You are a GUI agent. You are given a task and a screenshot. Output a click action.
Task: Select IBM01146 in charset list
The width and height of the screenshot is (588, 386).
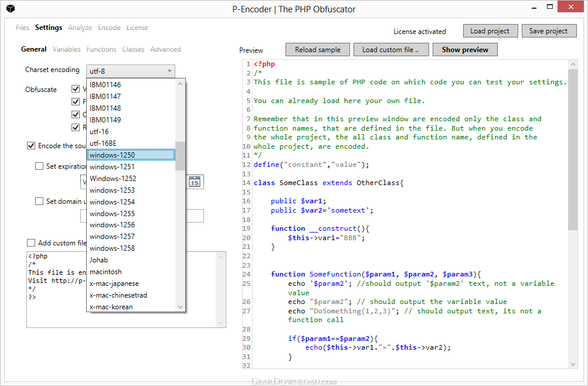[131, 85]
